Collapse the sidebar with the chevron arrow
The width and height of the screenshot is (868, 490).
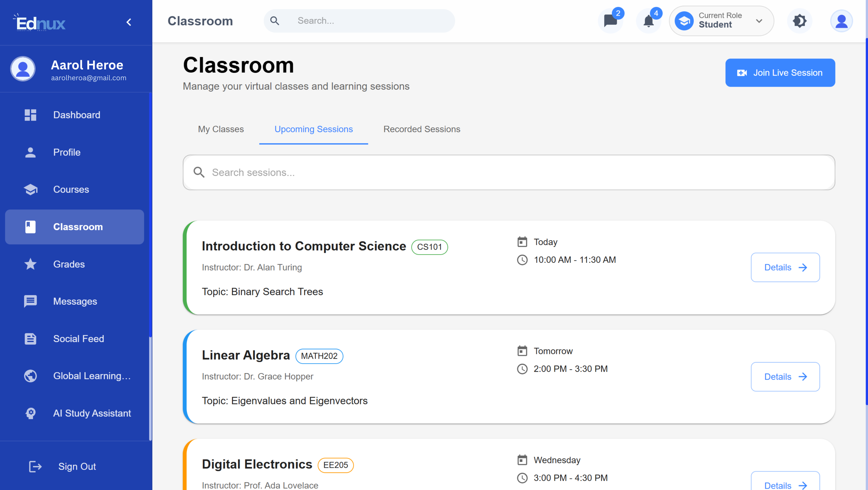coord(128,22)
